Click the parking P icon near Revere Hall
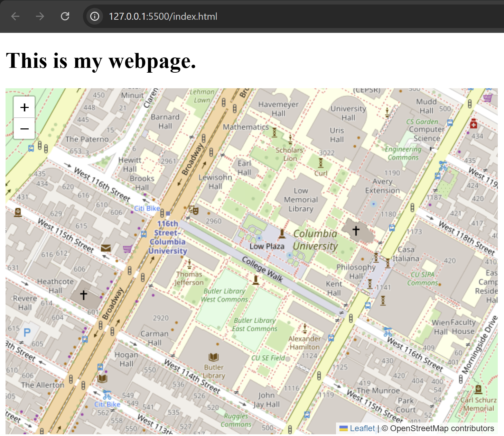Image resolution: width=504 pixels, height=436 pixels. pyautogui.click(x=27, y=333)
